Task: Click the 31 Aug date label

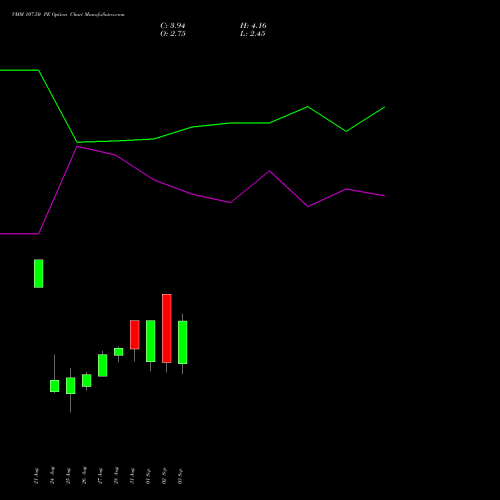Action: pyautogui.click(x=132, y=476)
